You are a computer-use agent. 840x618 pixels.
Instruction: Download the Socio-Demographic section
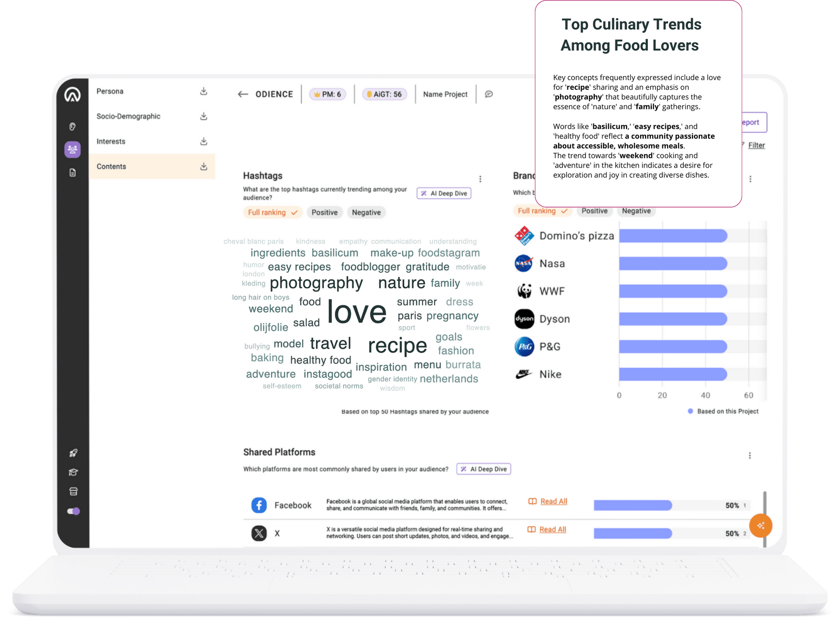[x=204, y=116]
